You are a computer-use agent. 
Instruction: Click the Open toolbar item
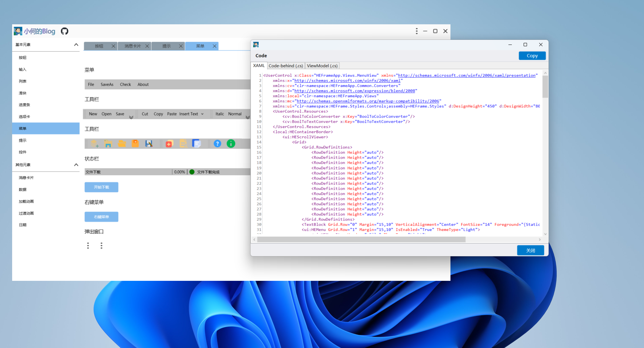(x=107, y=114)
